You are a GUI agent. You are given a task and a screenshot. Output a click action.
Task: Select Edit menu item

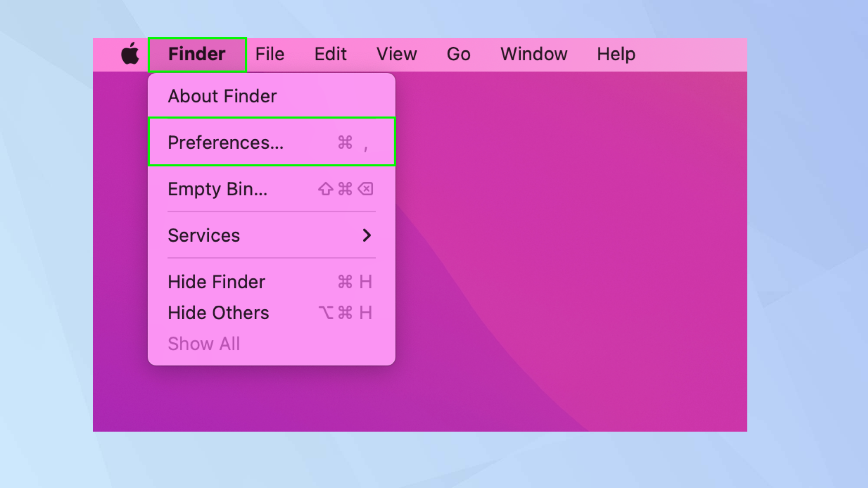pyautogui.click(x=331, y=54)
